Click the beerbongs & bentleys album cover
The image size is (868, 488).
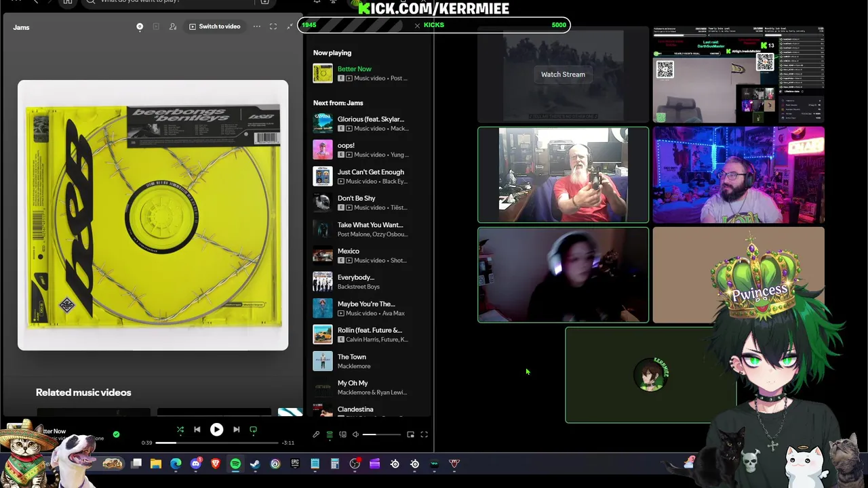[153, 216]
